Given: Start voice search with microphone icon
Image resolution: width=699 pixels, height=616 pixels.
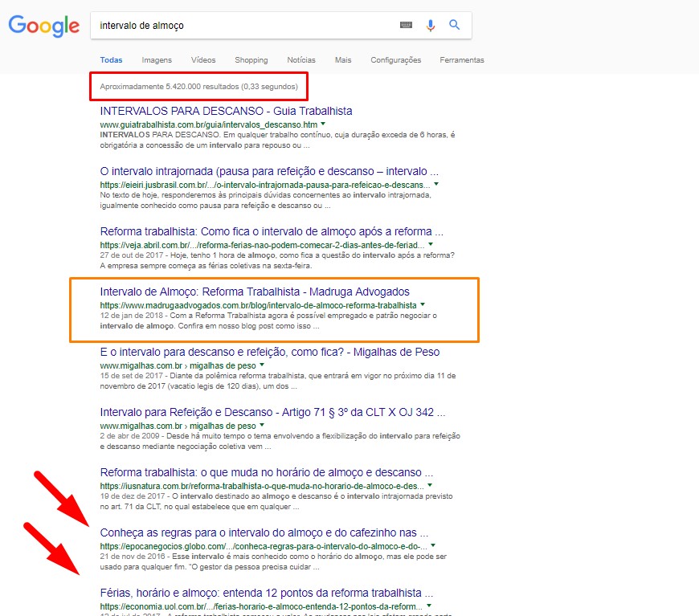Looking at the screenshot, I should [x=430, y=26].
